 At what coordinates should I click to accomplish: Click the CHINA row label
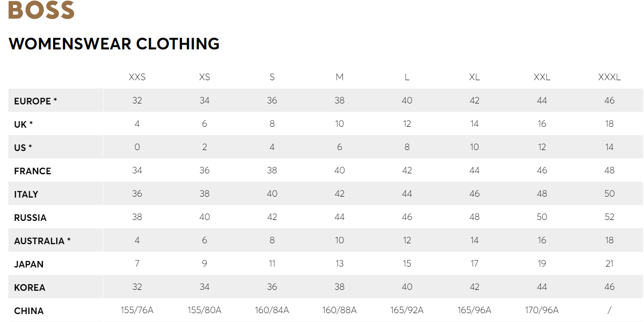(29, 311)
